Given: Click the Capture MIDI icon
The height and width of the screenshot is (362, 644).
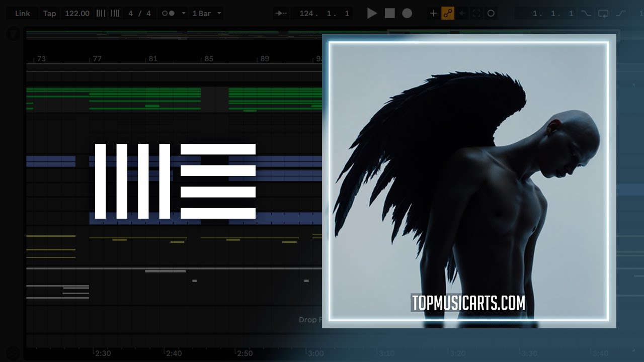Looking at the screenshot, I should 476,14.
